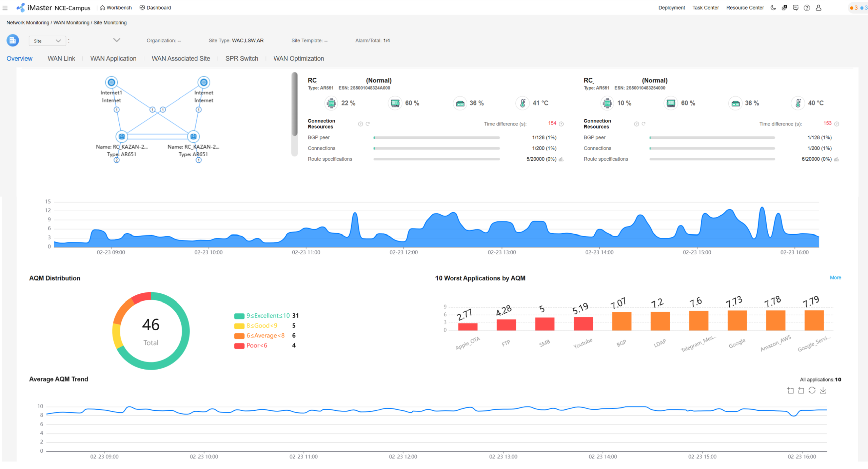Expand the site name selector chevron
This screenshot has width=868, height=469.
117,40
